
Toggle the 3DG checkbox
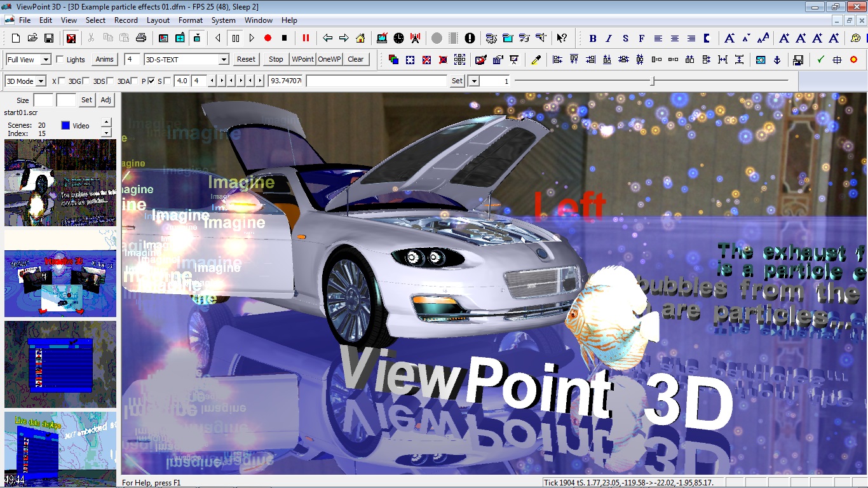tap(86, 81)
